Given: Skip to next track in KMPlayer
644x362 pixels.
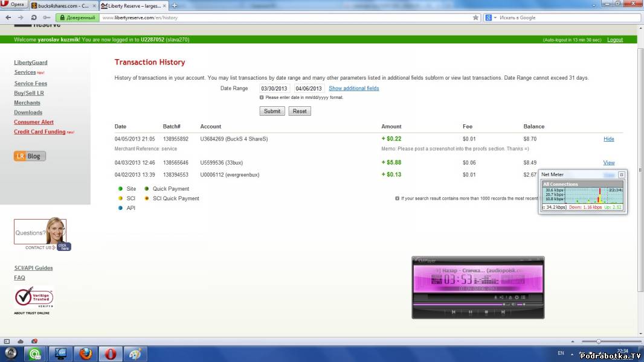Looking at the screenshot, I should point(503,312).
